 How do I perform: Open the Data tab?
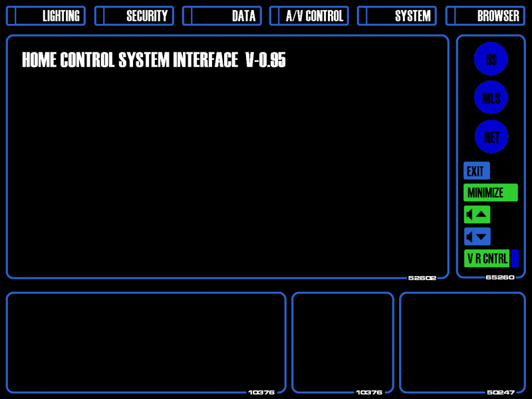pyautogui.click(x=222, y=15)
